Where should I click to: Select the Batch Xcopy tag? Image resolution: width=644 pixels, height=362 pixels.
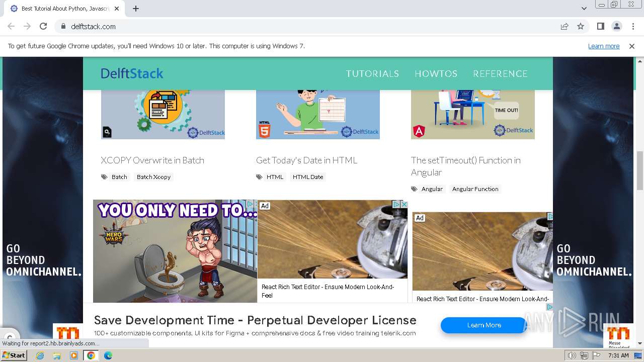coord(153,177)
